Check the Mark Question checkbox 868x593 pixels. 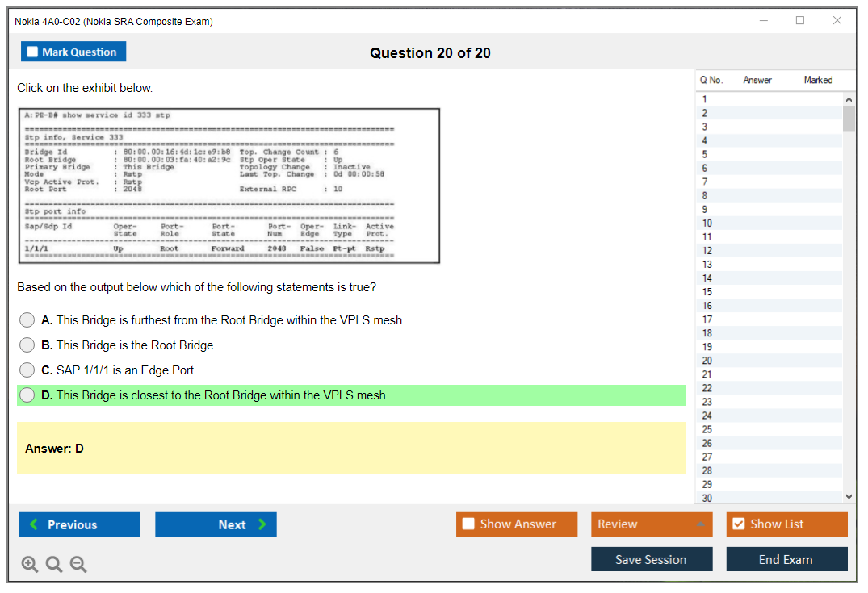pyautogui.click(x=33, y=52)
